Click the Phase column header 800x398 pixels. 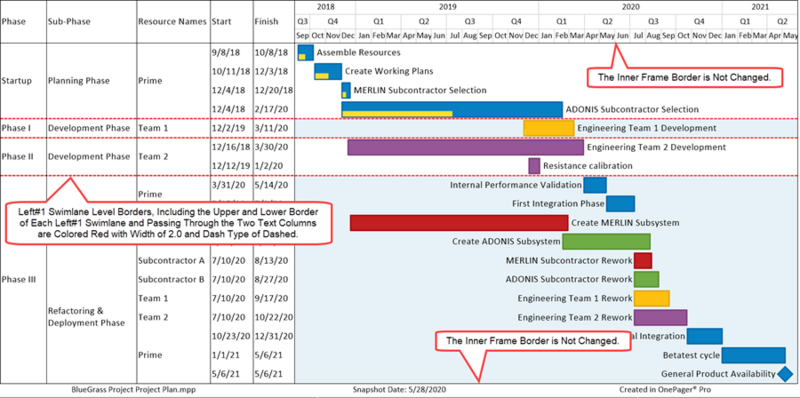[x=14, y=22]
